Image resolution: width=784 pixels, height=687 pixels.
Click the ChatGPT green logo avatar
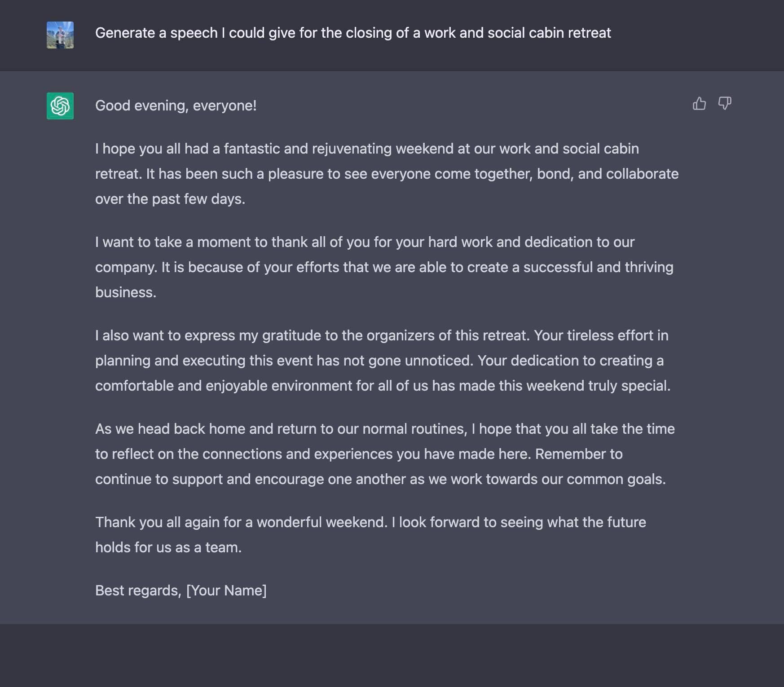[60, 106]
